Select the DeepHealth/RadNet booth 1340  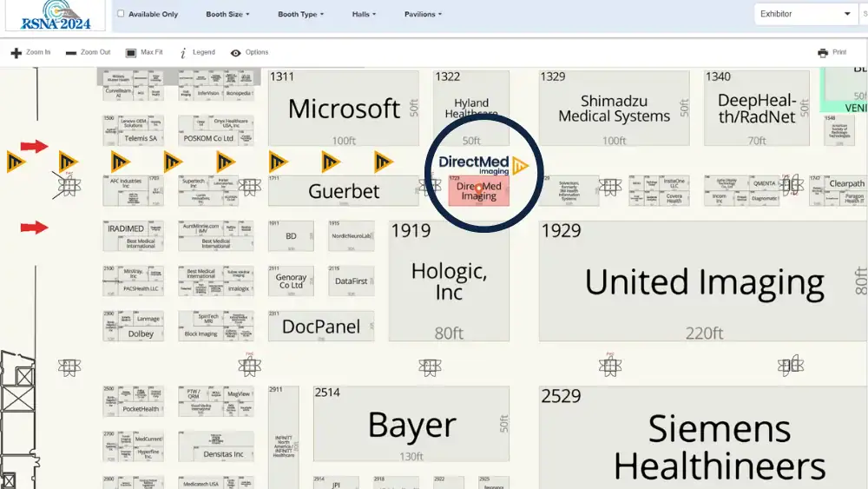click(x=757, y=108)
